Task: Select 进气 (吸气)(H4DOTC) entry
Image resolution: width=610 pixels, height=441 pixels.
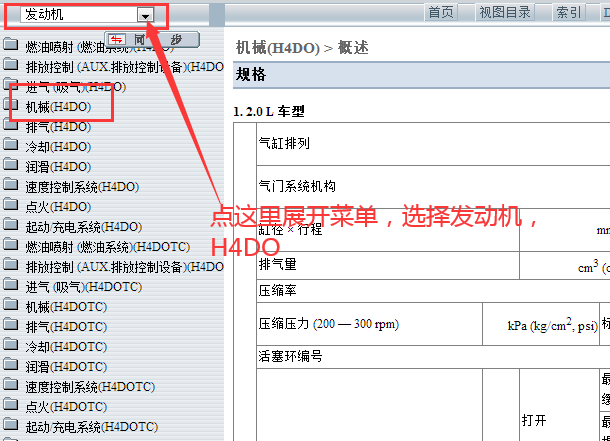Action: click(84, 287)
